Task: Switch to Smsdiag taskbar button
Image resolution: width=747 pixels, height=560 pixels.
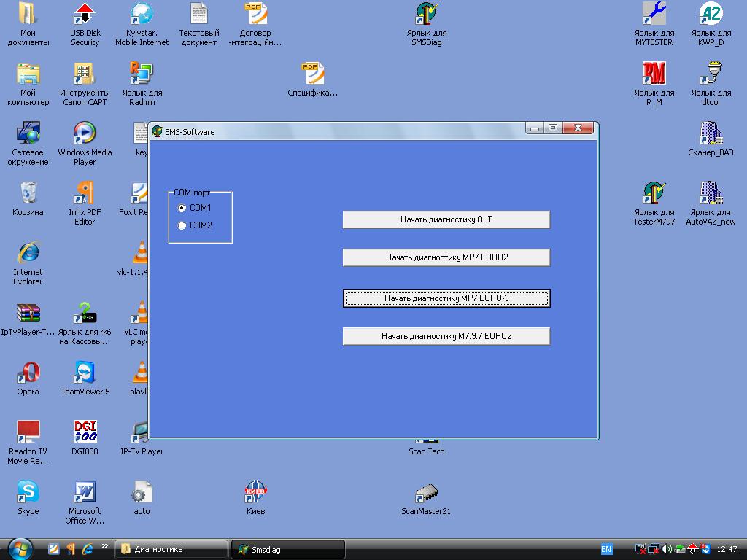Action: point(287,550)
